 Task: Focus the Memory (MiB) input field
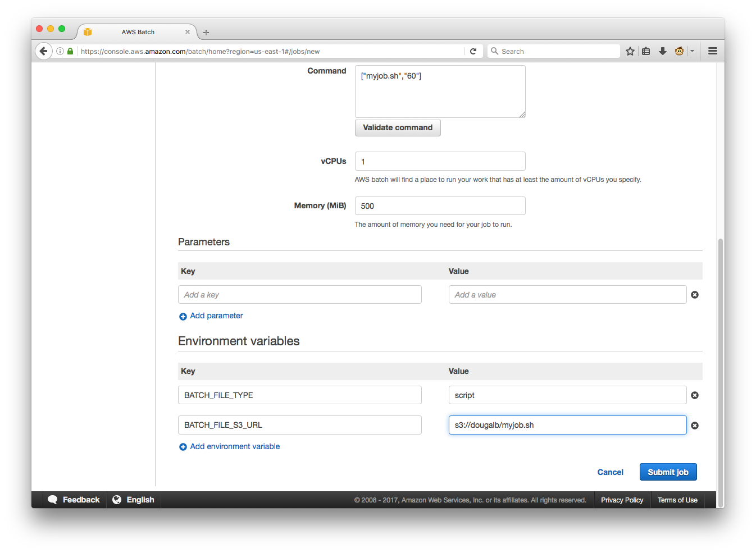click(x=440, y=206)
